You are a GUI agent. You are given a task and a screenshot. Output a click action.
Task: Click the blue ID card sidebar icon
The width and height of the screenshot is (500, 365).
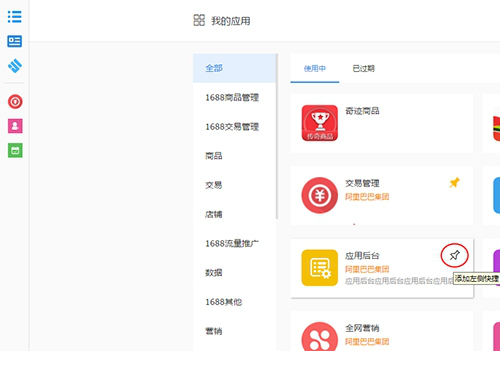pyautogui.click(x=15, y=41)
